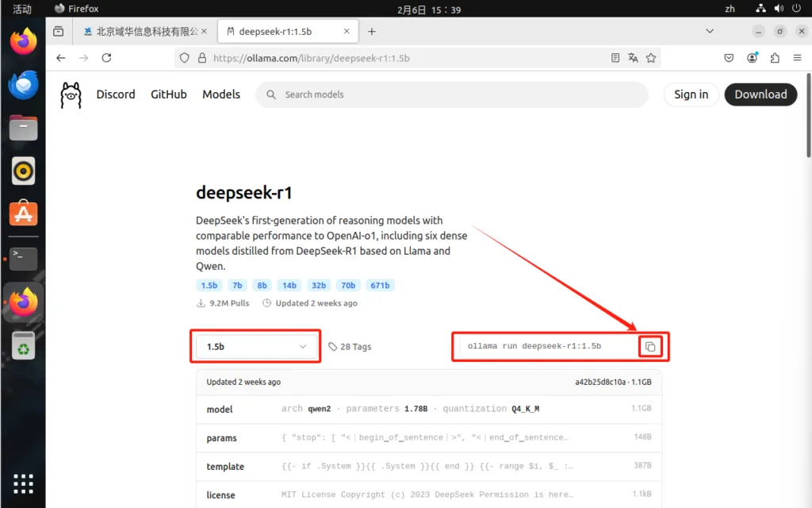Click the Search models field
Viewport: 812px width, 508px height.
click(x=451, y=94)
